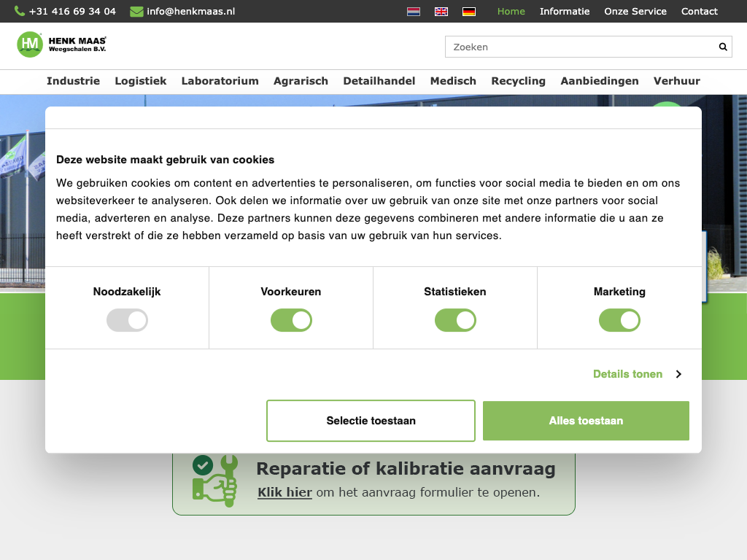This screenshot has height=560, width=747.
Task: Expand Details tonen in cookie dialog
Action: pyautogui.click(x=636, y=374)
